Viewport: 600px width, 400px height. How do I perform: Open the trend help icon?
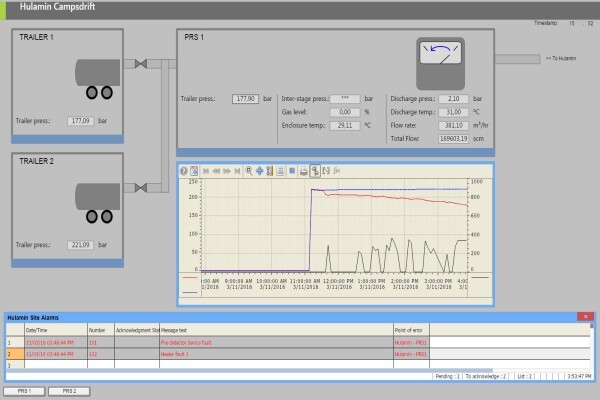pos(184,171)
